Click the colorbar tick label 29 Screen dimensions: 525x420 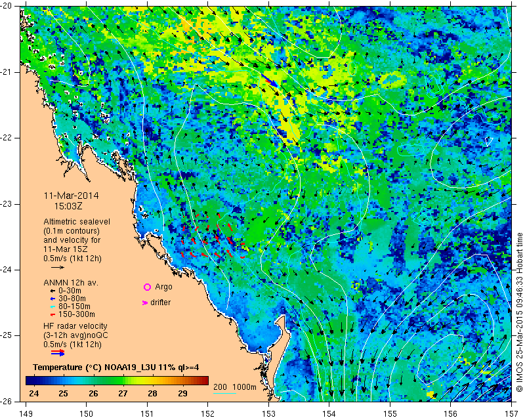182,393
